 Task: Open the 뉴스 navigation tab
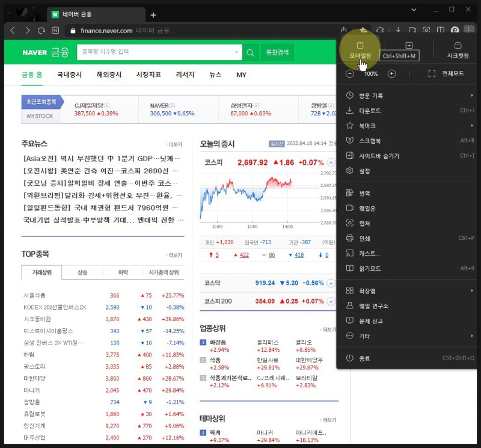[x=215, y=75]
